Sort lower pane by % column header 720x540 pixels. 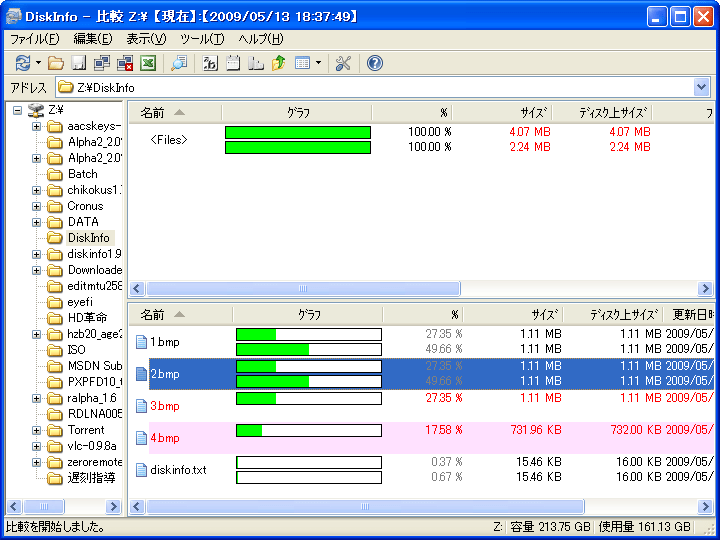pos(423,315)
